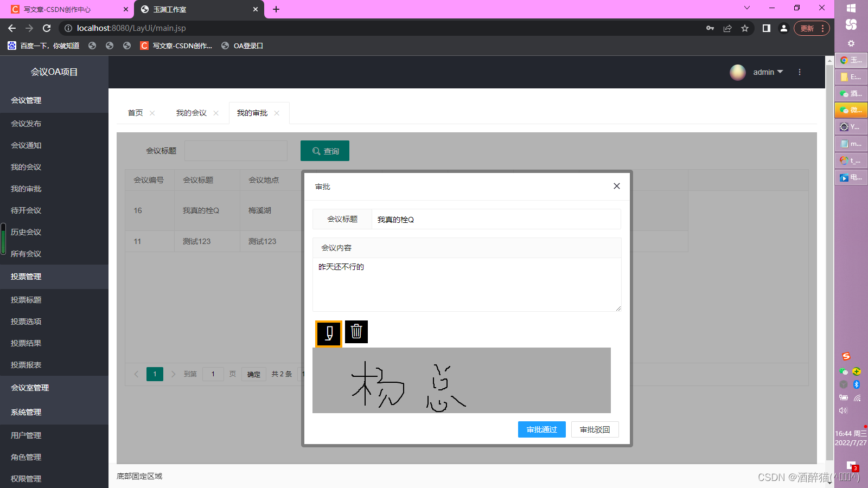This screenshot has width=868, height=488.
Task: Focus the 会议标题 search input beside 查询
Action: coord(236,151)
